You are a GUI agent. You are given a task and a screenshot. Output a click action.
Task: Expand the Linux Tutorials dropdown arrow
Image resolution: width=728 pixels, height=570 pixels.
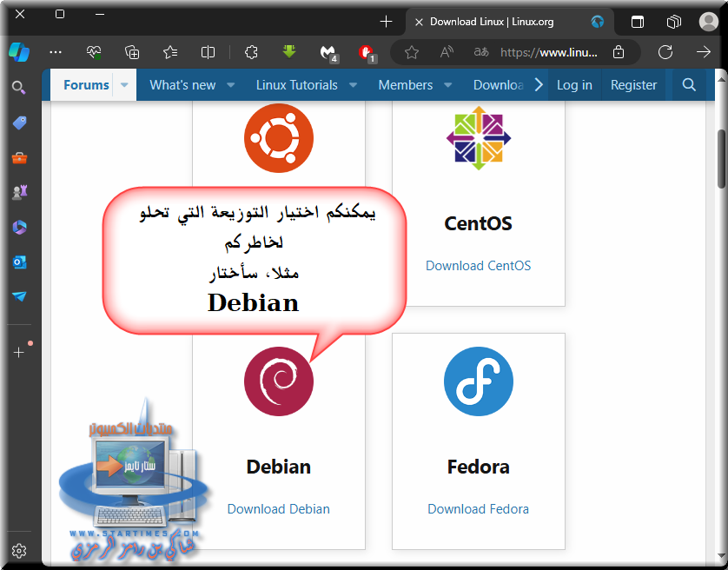tap(354, 85)
